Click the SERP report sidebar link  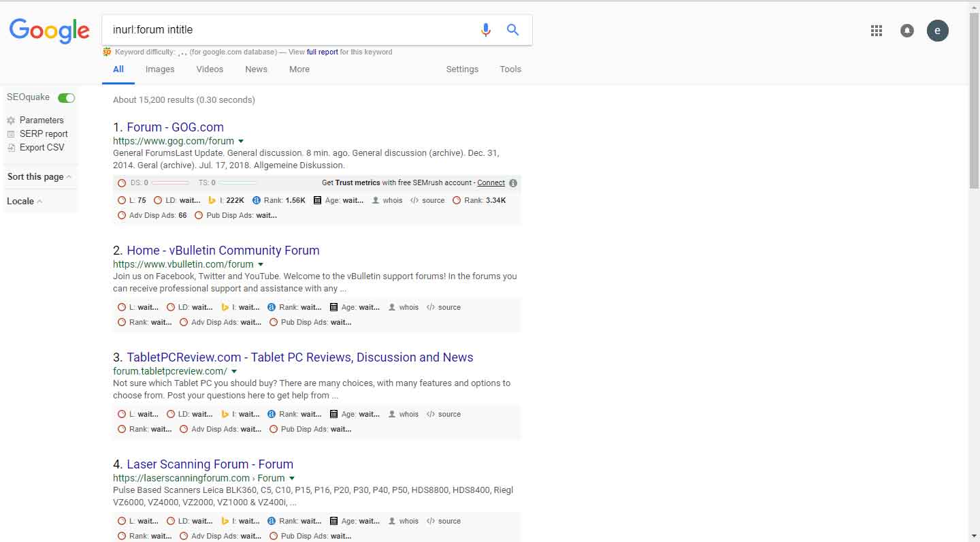[44, 134]
